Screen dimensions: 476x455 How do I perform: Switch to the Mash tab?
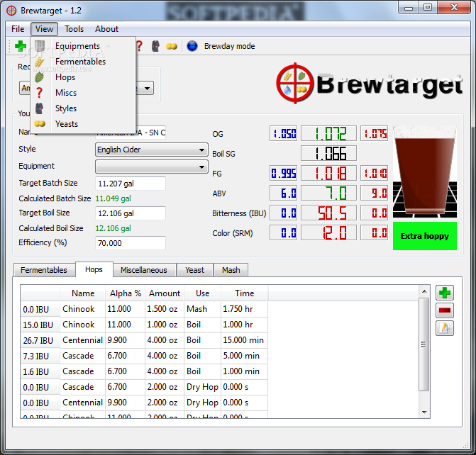[x=231, y=270]
